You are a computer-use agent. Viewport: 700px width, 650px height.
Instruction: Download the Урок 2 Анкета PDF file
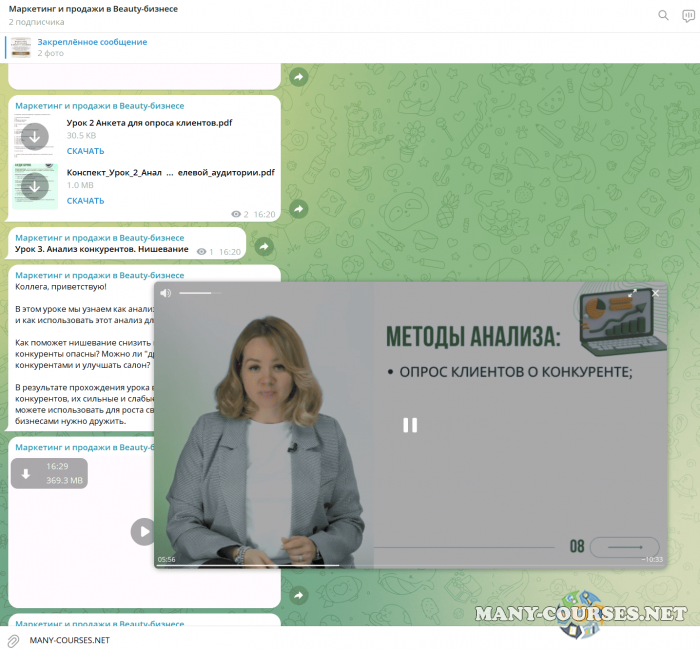[x=35, y=136]
